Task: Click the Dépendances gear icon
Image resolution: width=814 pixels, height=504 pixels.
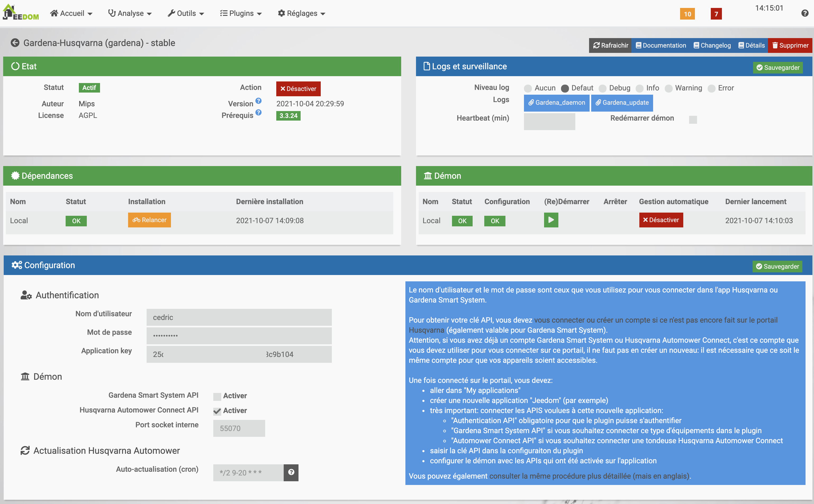Action: point(15,176)
